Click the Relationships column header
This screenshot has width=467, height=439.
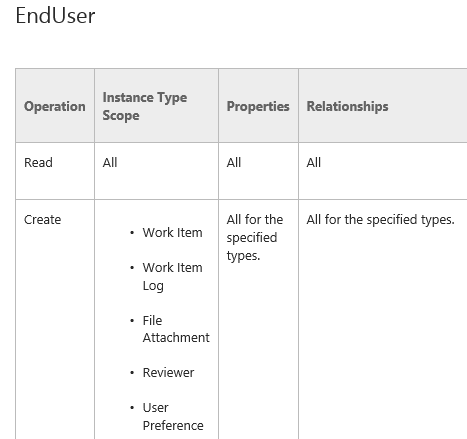[347, 106]
